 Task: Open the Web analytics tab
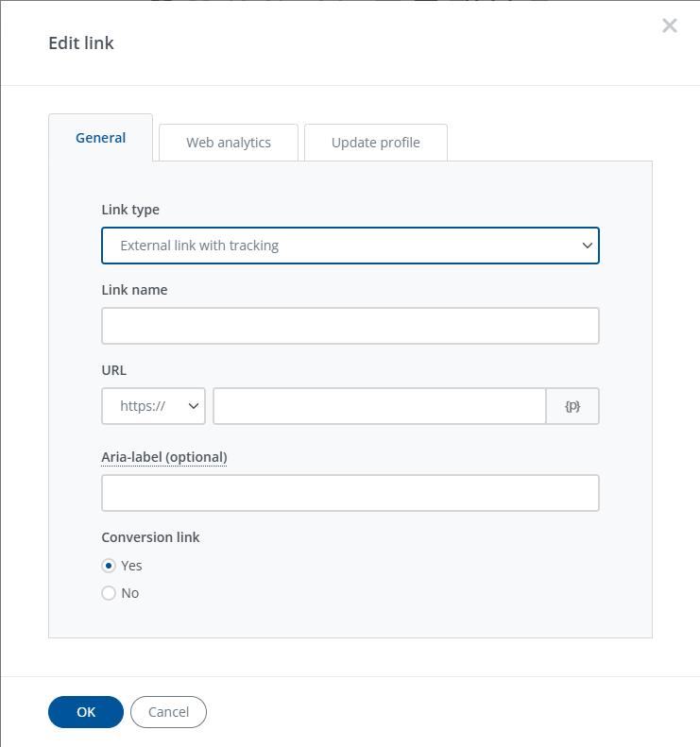(x=229, y=143)
